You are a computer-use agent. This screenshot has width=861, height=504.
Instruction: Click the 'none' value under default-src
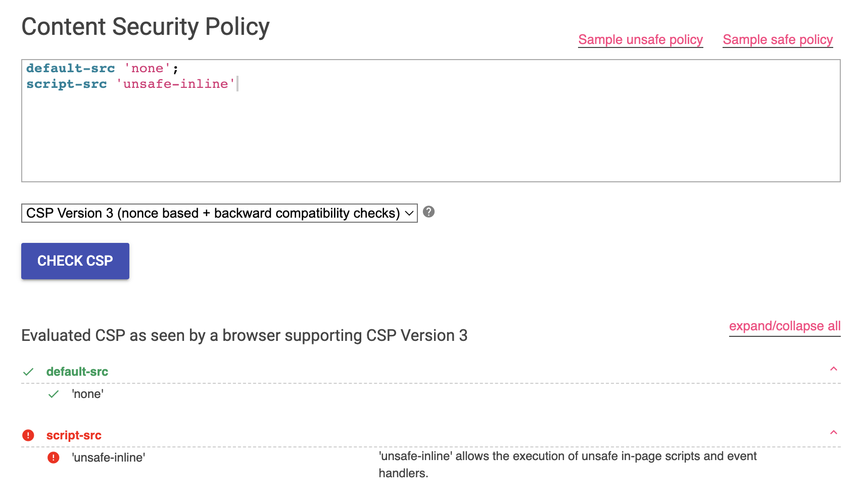point(88,394)
